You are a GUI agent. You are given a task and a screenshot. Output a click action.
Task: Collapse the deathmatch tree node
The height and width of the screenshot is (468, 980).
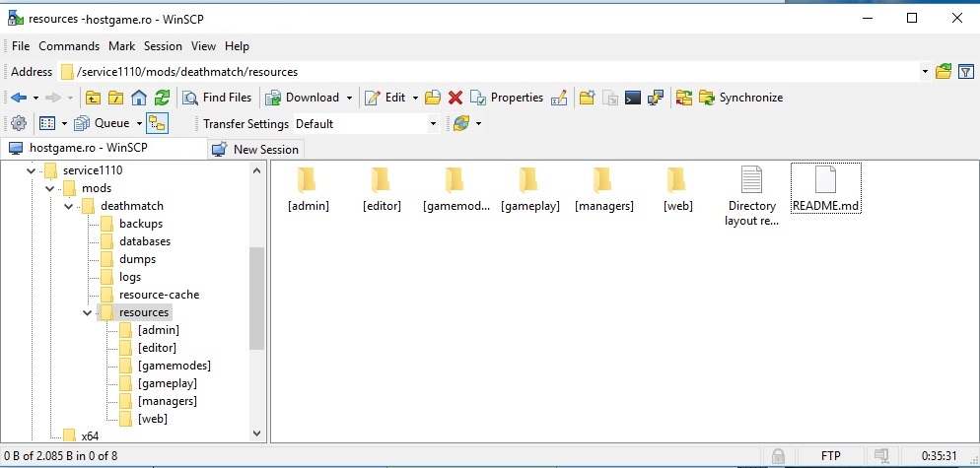pos(69,206)
